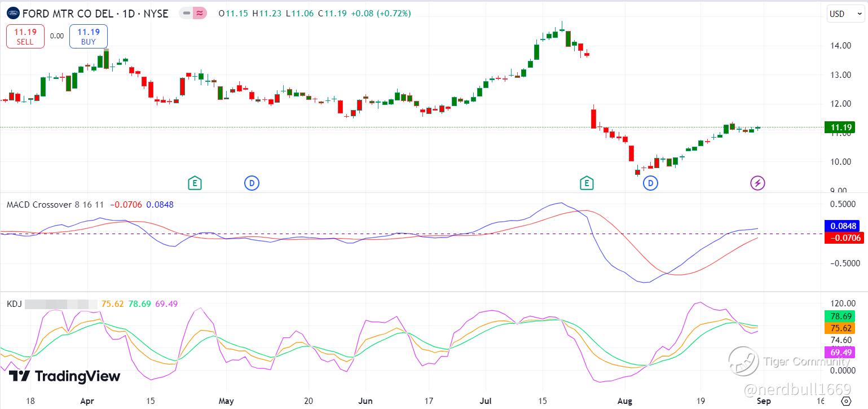
Task: Click the magenta 69.49 KDJ axis label
Action: tap(839, 352)
